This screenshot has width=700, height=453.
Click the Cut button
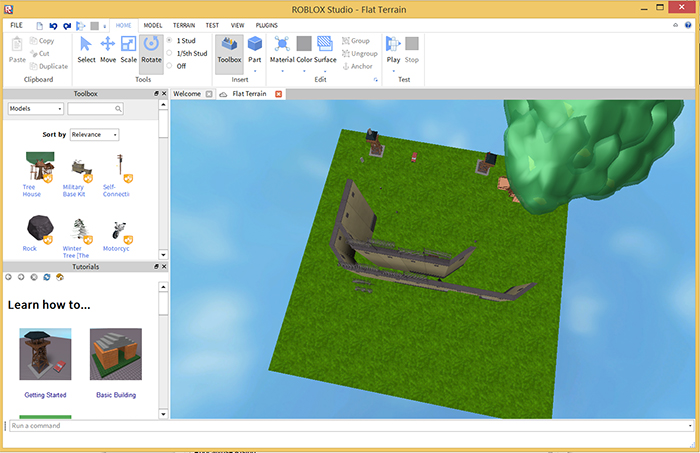click(x=40, y=54)
